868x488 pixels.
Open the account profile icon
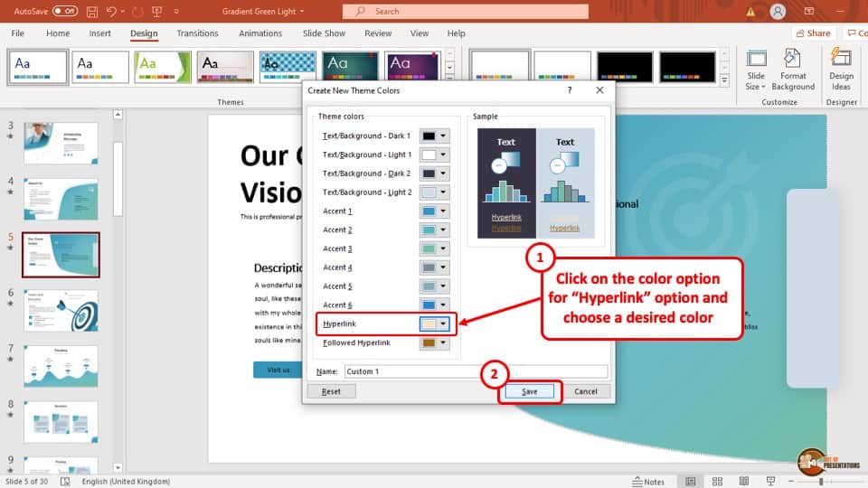coord(778,11)
